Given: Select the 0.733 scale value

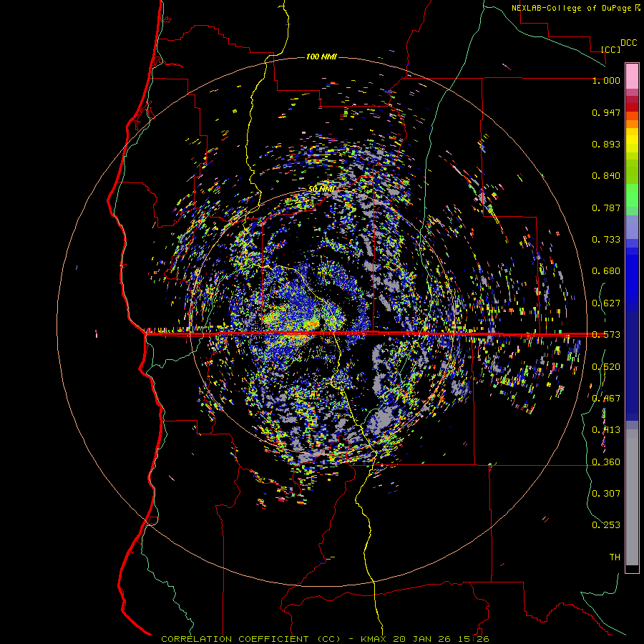Looking at the screenshot, I should tap(606, 240).
